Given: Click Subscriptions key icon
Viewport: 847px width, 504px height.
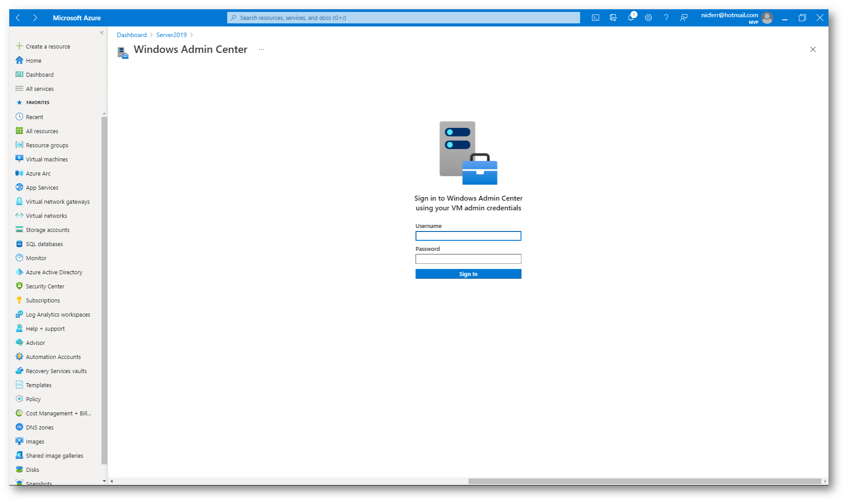Looking at the screenshot, I should point(19,300).
